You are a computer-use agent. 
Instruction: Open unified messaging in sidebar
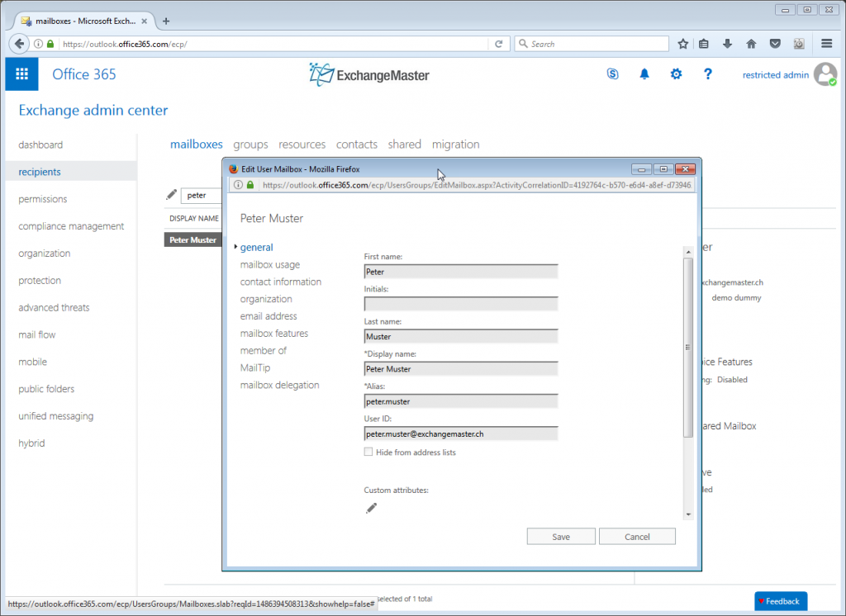click(55, 416)
